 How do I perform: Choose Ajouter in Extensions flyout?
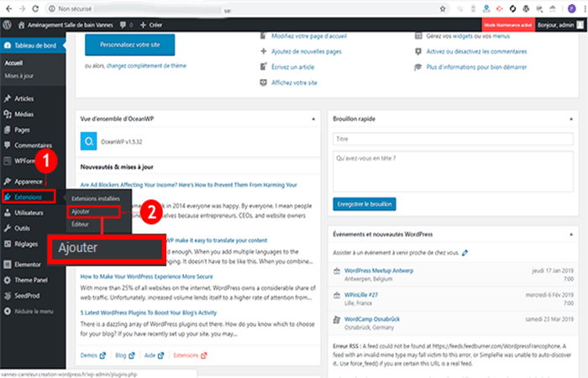pyautogui.click(x=94, y=212)
